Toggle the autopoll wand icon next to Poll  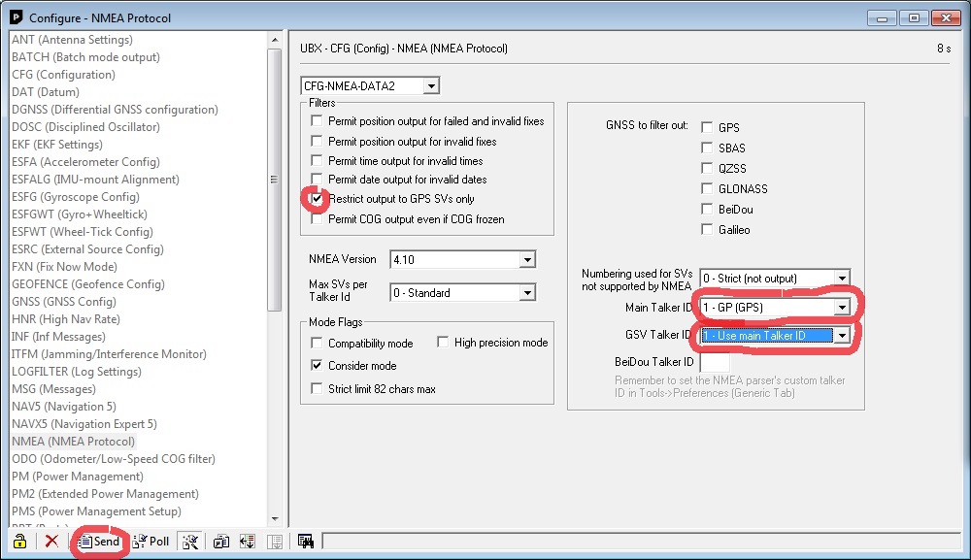(190, 542)
